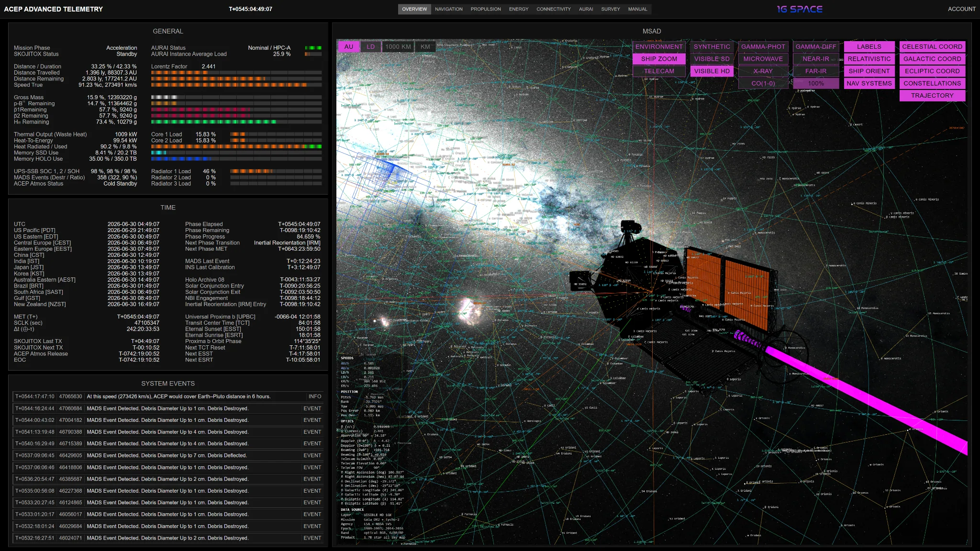Open the ACCOUNT link

(961, 9)
